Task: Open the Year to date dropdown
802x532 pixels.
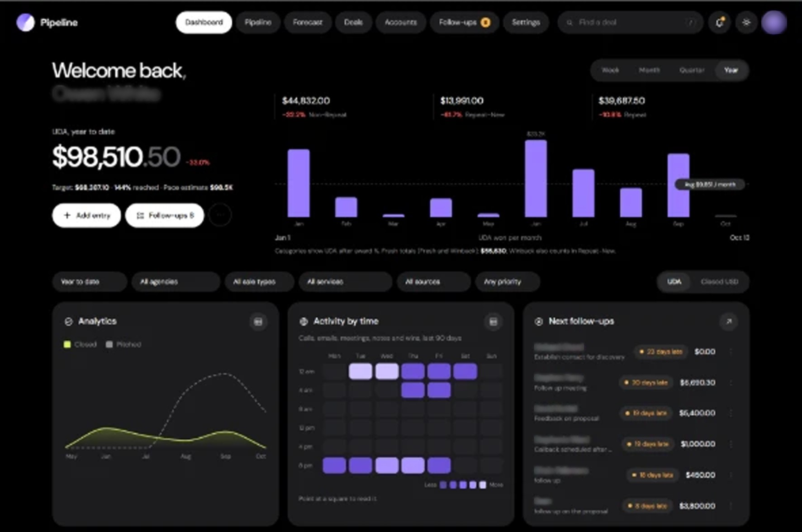Action: click(x=90, y=281)
